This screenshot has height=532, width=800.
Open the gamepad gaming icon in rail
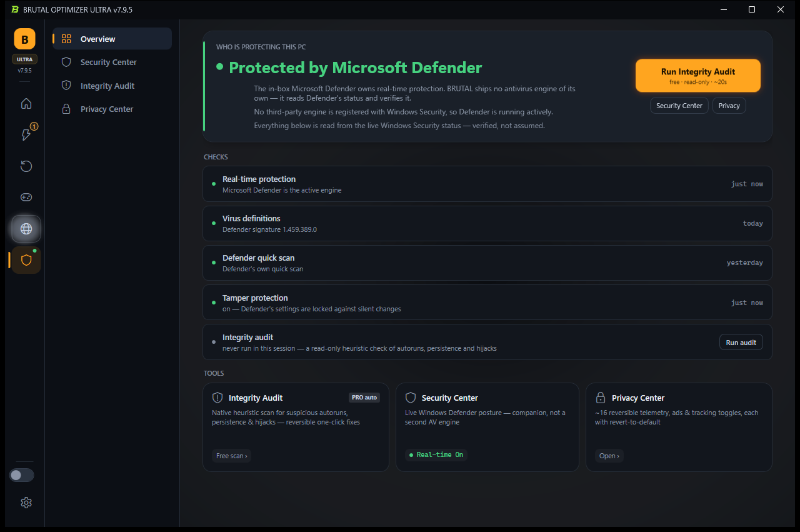(26, 198)
